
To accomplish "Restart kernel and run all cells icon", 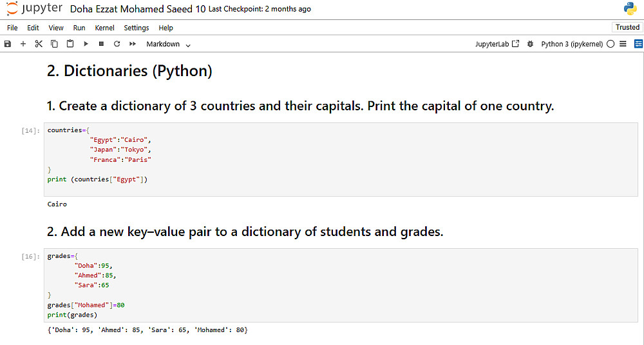I will [x=133, y=44].
